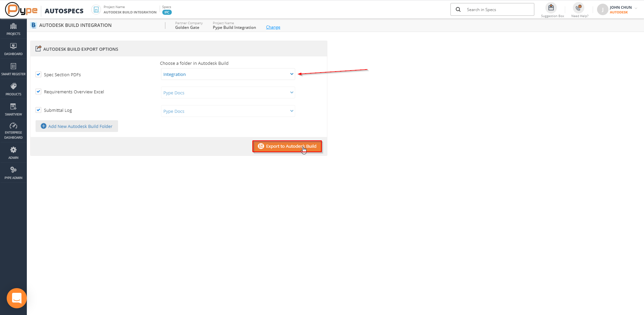Toggle the Submittal Log checkbox
The image size is (644, 315).
(x=39, y=110)
